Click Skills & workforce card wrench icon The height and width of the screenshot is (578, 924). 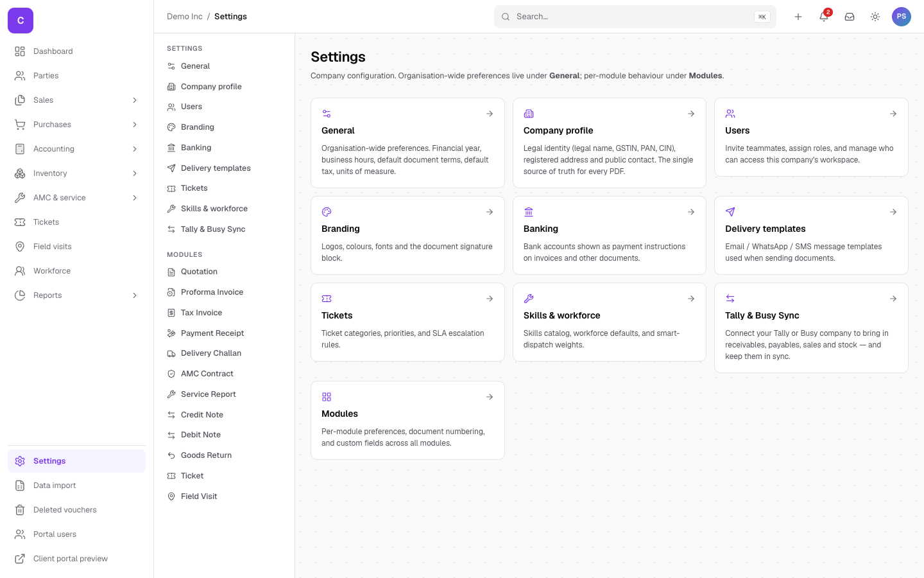point(529,299)
